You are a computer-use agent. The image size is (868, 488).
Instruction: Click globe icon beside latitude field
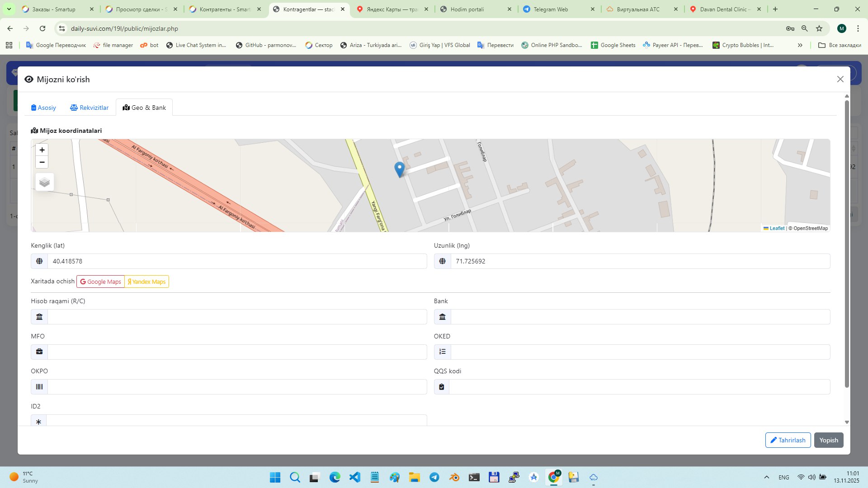pyautogui.click(x=39, y=261)
